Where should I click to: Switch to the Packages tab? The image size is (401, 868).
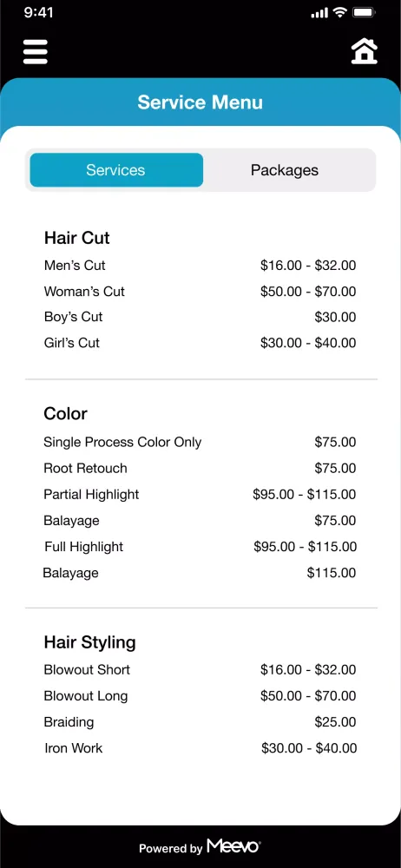point(285,170)
